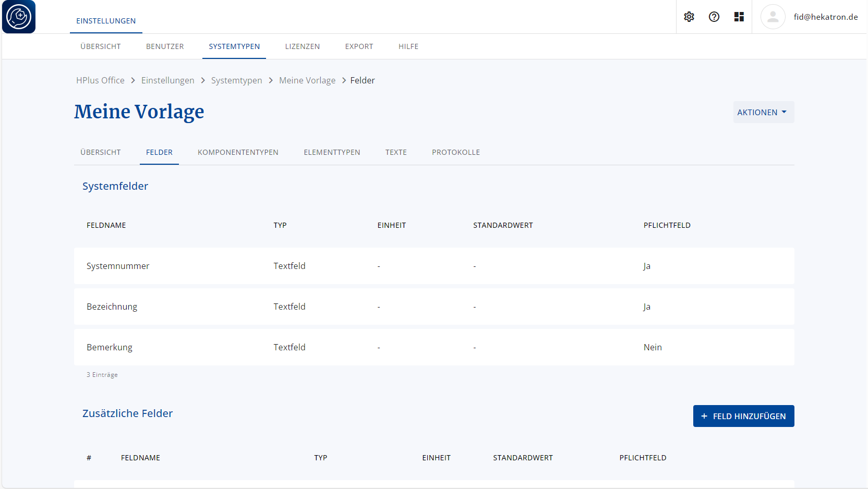Click Nein in the Bemerkung row
This screenshot has height=489, width=868.
pos(653,347)
